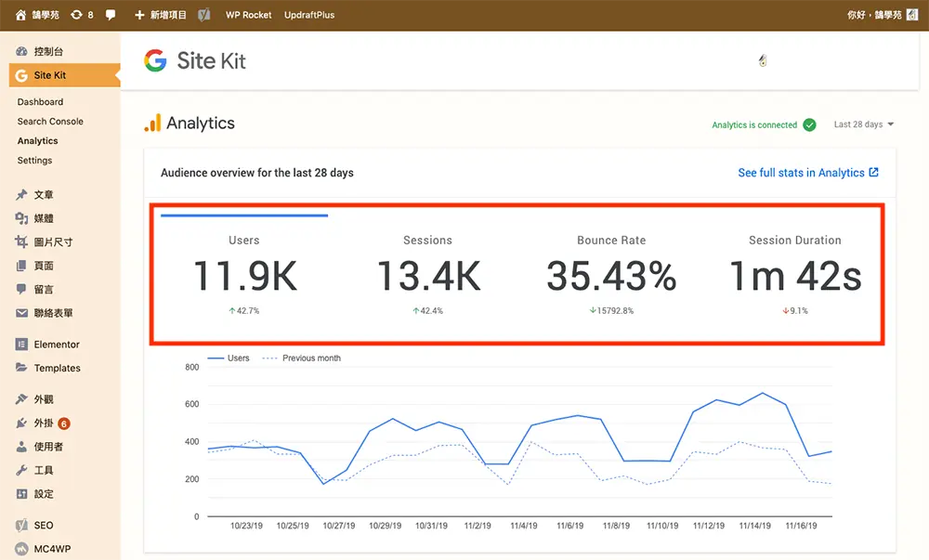This screenshot has width=929, height=560.
Task: Open the 頁面 pages icon
Action: 22,266
